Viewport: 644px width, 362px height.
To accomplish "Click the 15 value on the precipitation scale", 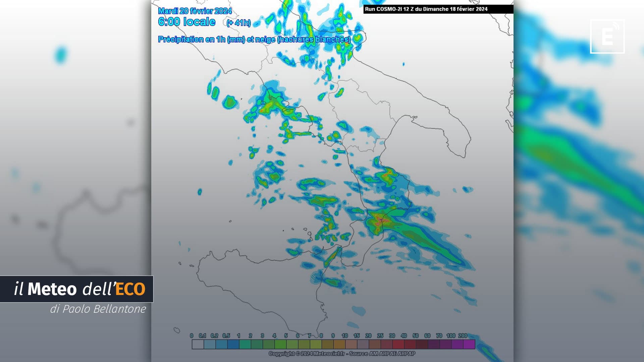I will [x=357, y=336].
